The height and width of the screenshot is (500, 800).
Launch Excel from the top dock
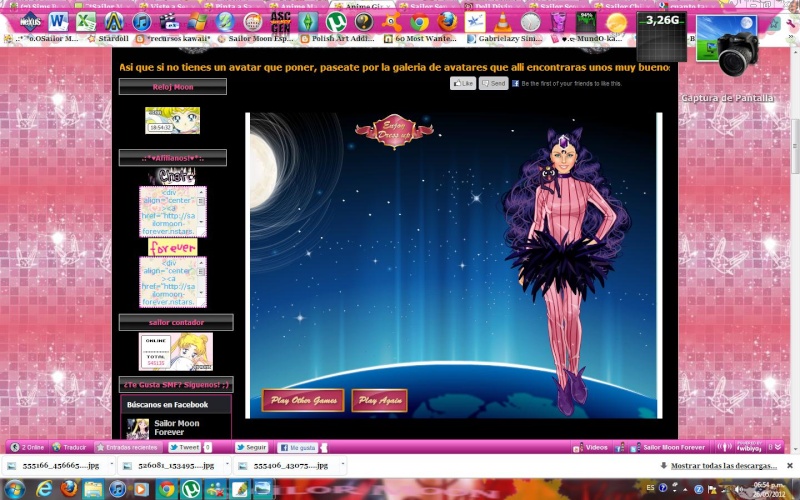[x=86, y=22]
